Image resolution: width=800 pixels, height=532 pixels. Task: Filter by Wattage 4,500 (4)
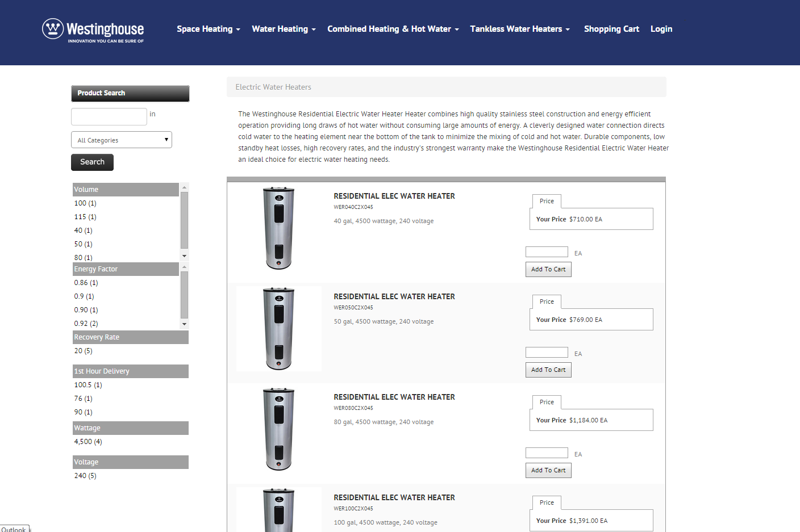[88, 442]
